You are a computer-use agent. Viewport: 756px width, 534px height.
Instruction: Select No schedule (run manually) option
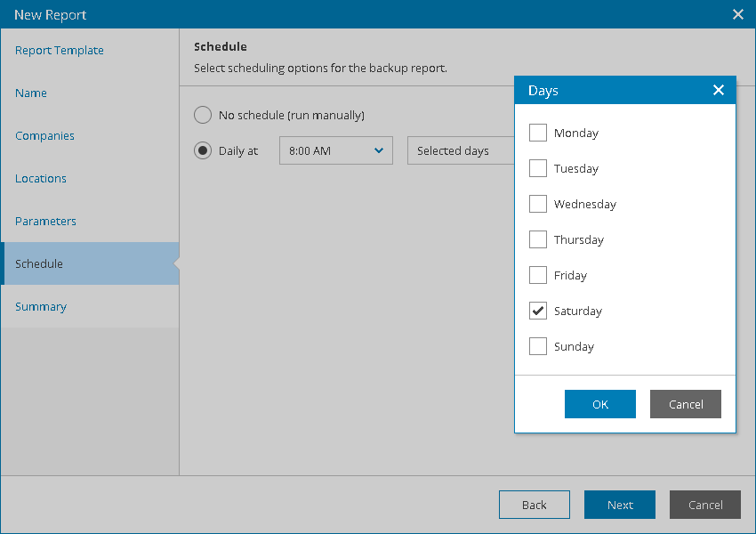tap(203, 115)
